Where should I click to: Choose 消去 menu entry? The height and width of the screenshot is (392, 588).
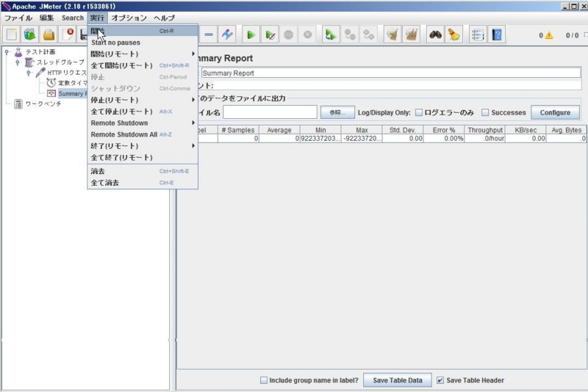(143, 171)
